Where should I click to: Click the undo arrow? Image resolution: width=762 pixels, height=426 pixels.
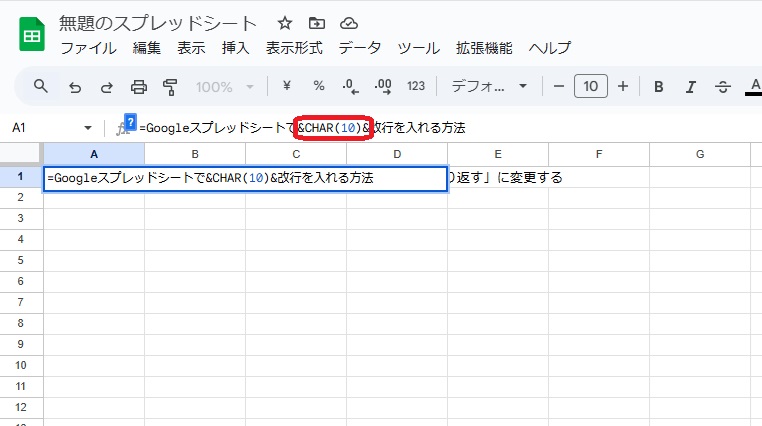tap(75, 87)
